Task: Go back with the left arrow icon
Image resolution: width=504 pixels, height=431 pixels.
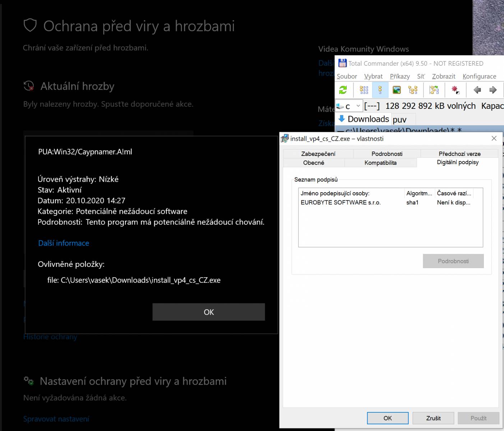Action: click(x=477, y=90)
